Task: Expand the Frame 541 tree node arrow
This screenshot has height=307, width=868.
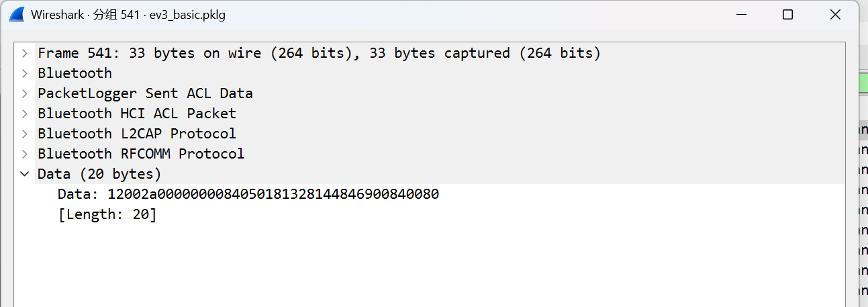Action: 25,53
